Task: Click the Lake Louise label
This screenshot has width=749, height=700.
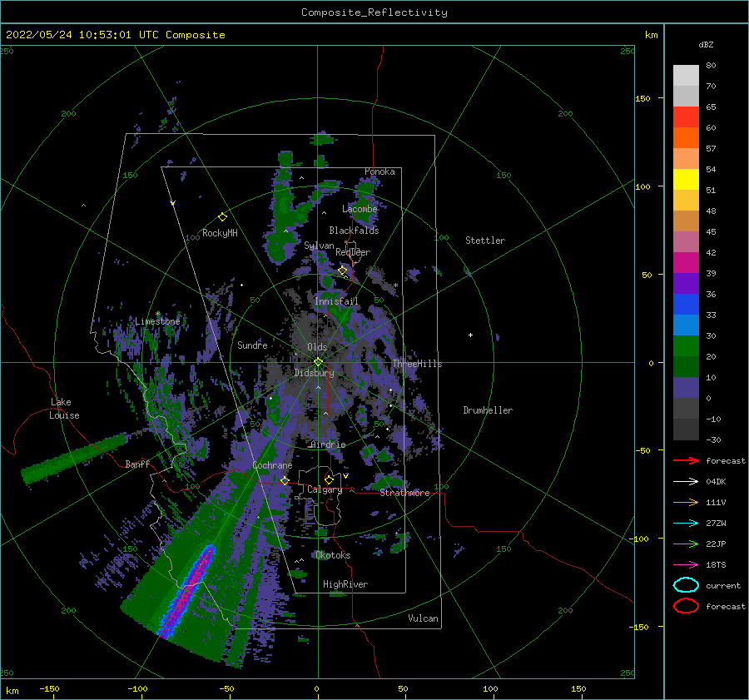Action: [64, 409]
